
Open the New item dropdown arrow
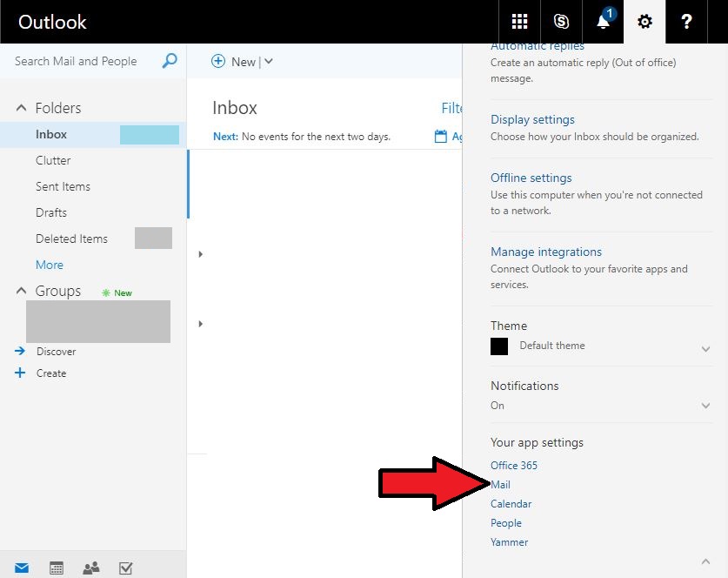pos(268,62)
